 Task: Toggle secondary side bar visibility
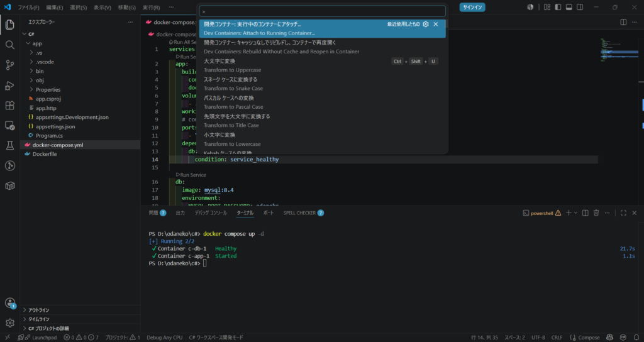tap(580, 7)
